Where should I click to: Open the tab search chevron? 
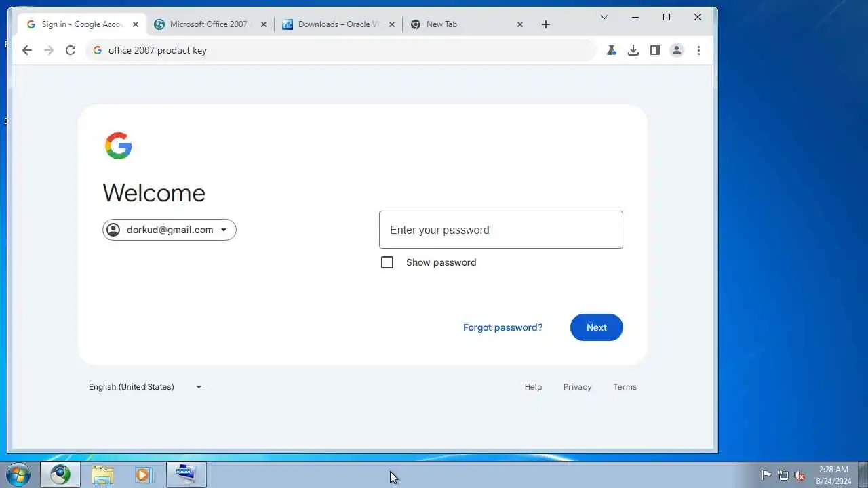point(604,17)
